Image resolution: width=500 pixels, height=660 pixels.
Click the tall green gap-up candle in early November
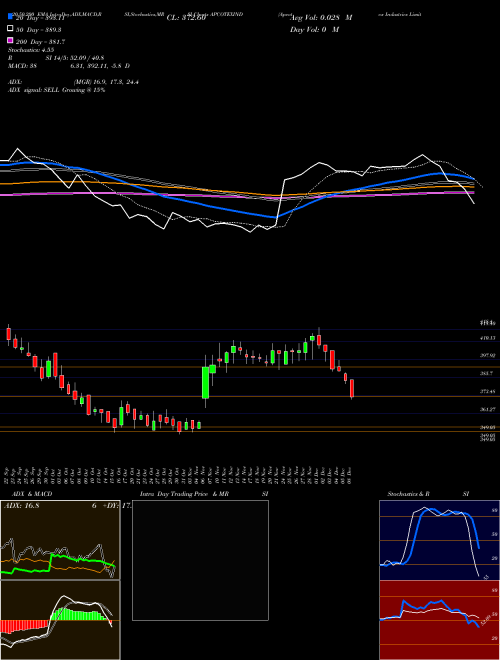pyautogui.click(x=205, y=382)
